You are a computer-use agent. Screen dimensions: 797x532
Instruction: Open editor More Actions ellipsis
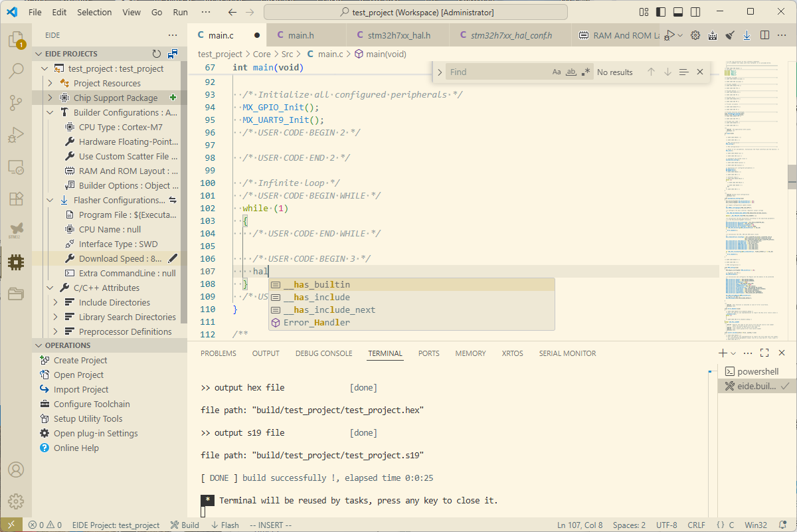(x=782, y=35)
